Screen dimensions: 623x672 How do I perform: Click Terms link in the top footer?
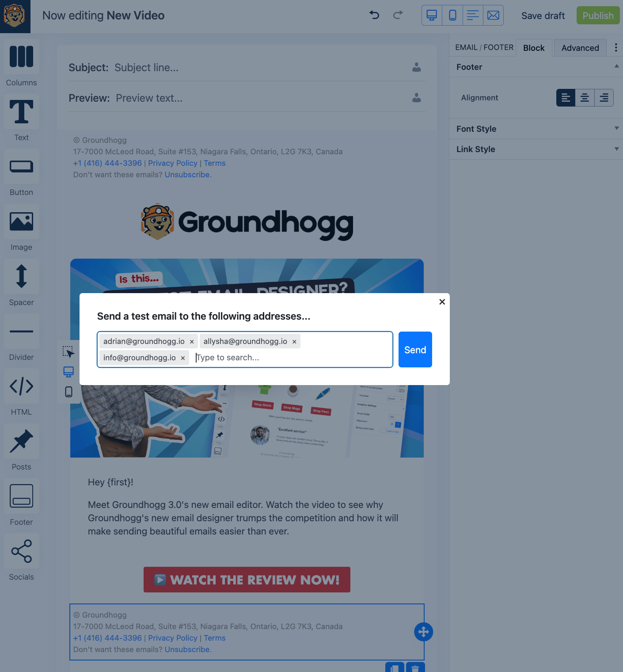215,163
